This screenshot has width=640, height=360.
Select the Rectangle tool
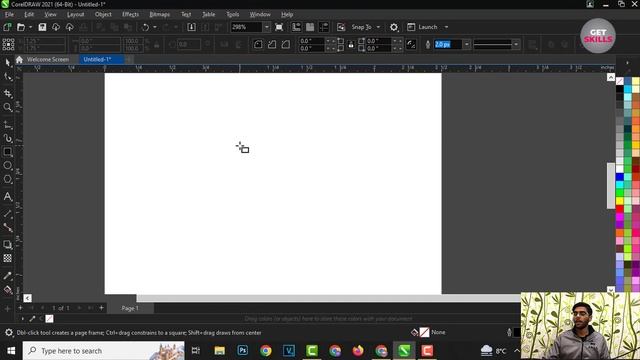[8, 152]
